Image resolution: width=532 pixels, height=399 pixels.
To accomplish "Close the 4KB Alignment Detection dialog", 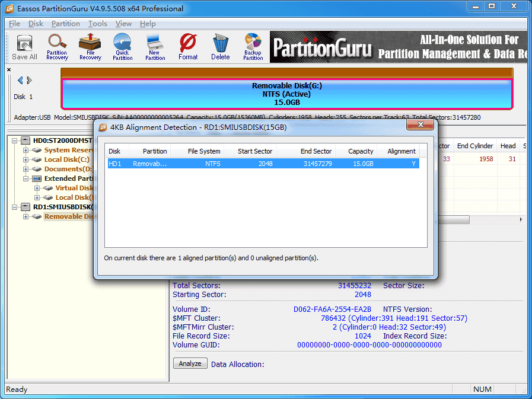I will point(420,125).
